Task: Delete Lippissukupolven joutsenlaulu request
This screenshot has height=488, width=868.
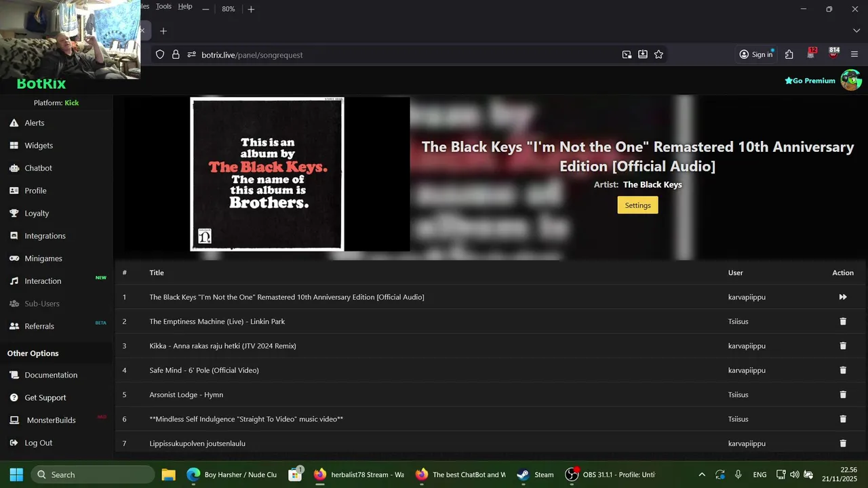Action: click(843, 443)
